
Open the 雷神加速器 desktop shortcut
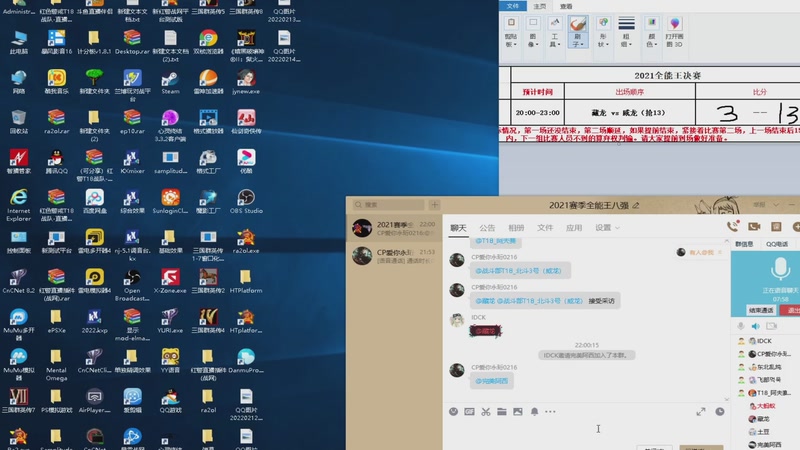coord(208,83)
